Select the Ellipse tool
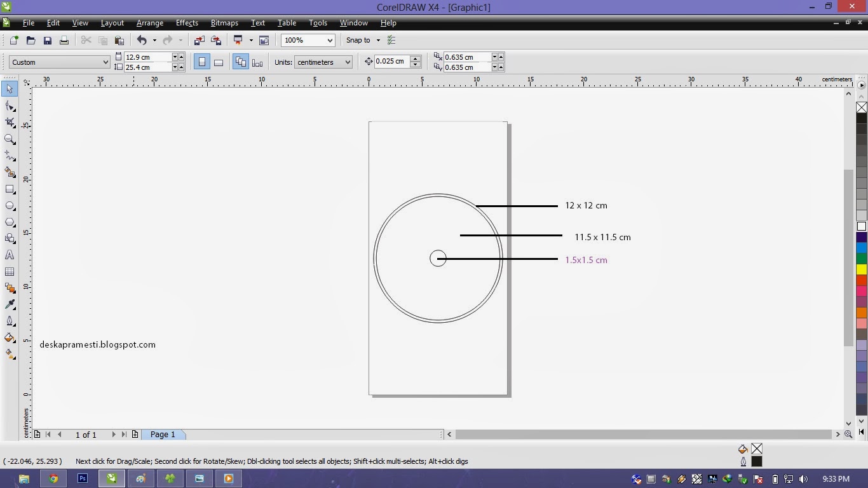Image resolution: width=868 pixels, height=488 pixels. point(10,206)
